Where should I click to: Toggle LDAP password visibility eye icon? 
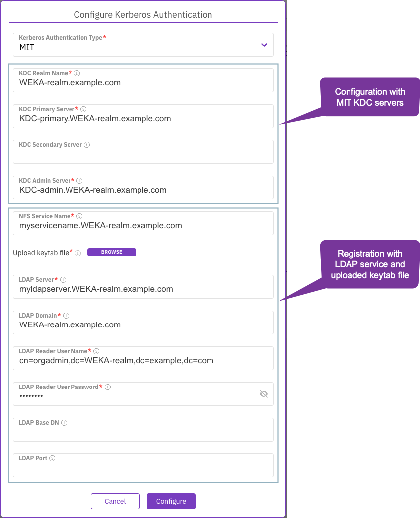[x=263, y=394]
